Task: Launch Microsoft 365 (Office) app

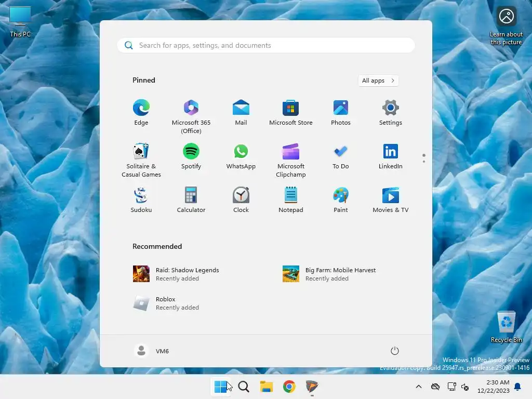Action: [191, 116]
